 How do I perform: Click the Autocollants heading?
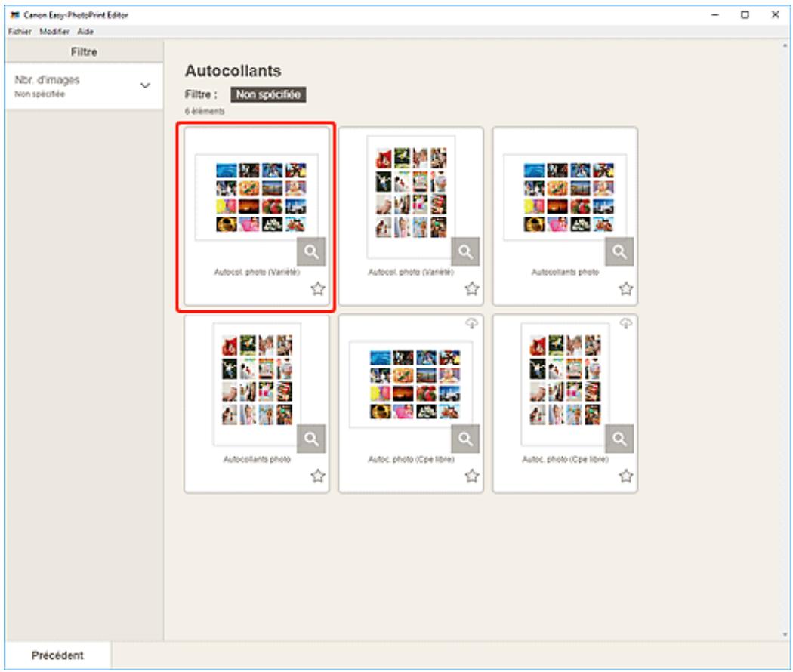pyautogui.click(x=233, y=71)
